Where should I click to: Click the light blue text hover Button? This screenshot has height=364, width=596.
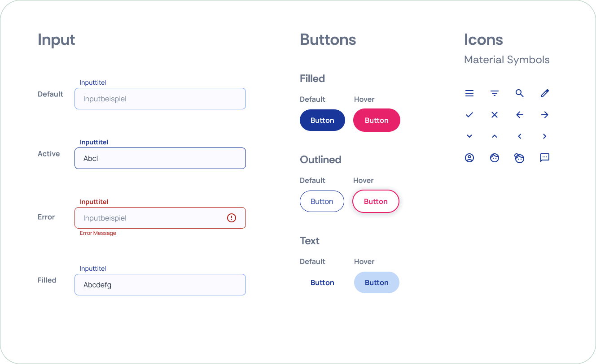pos(377,282)
